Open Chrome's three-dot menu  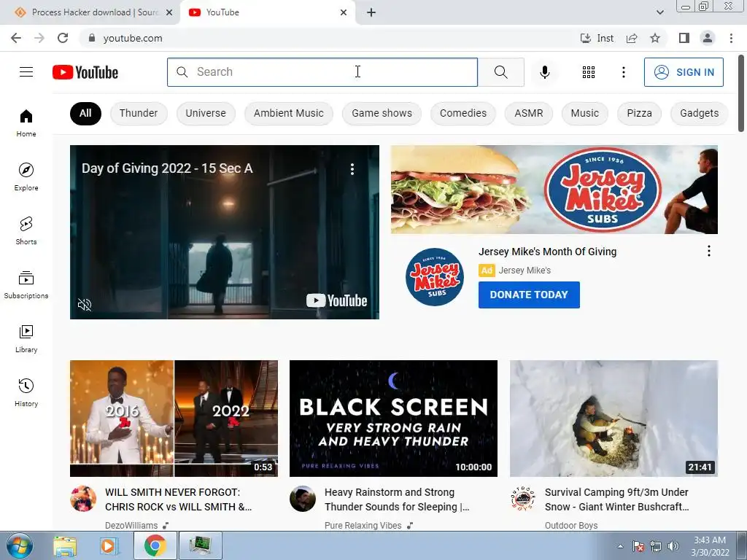click(x=731, y=38)
